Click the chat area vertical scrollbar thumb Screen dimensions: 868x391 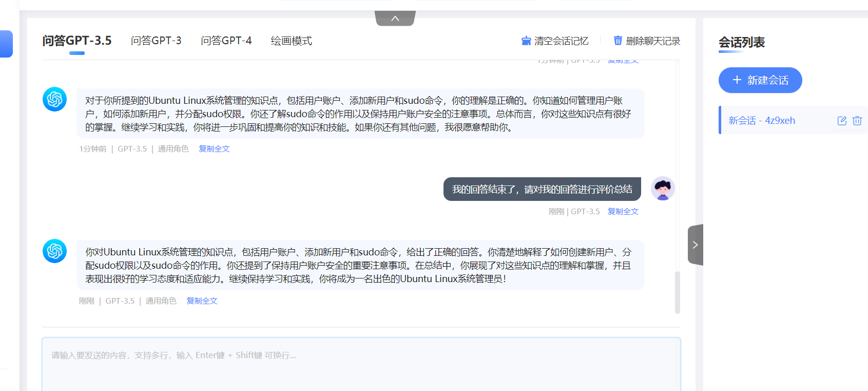coord(678,292)
